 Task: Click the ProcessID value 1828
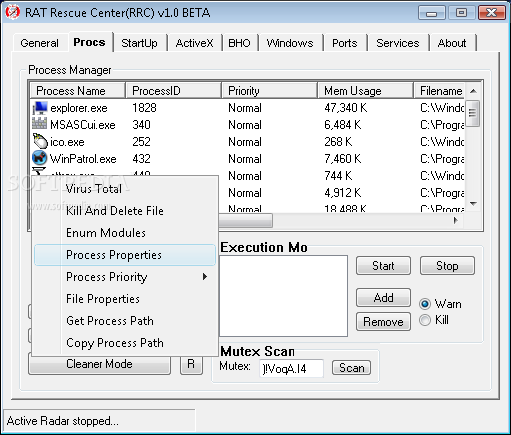[144, 108]
